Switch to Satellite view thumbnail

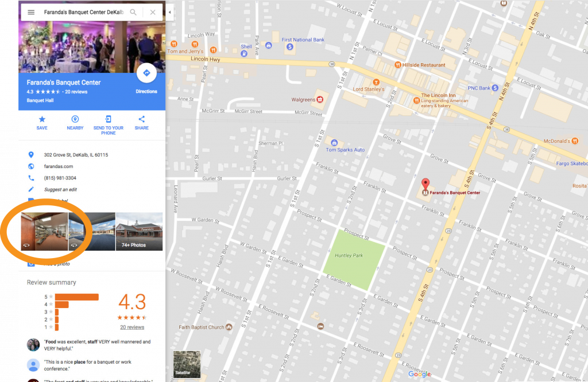[187, 364]
